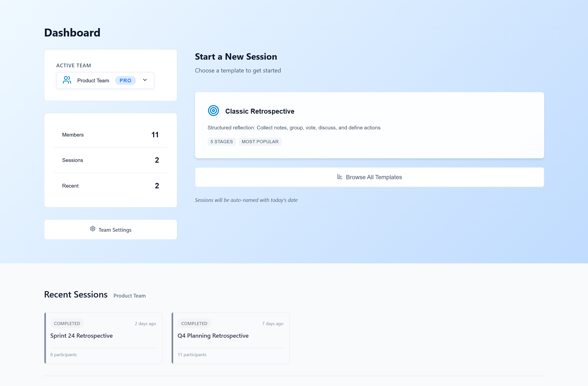This screenshot has width=588, height=386.
Task: Click the team members icon in Active Team selector
Action: coord(67,80)
